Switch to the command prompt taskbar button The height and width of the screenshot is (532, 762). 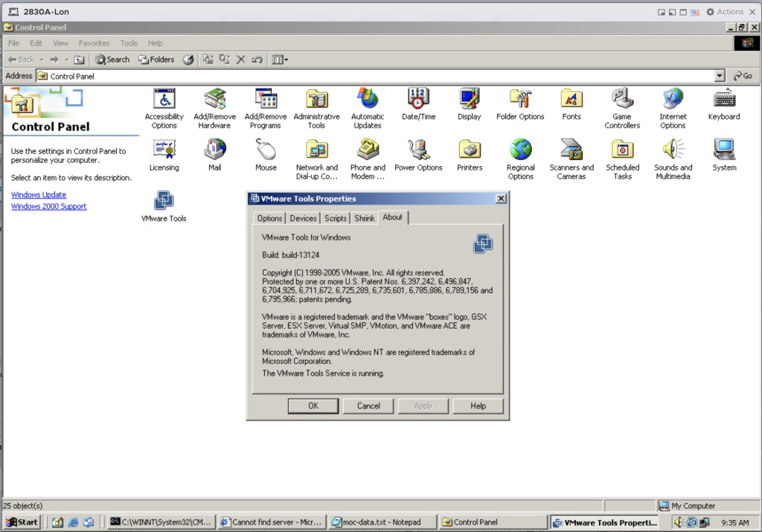pyautogui.click(x=161, y=522)
